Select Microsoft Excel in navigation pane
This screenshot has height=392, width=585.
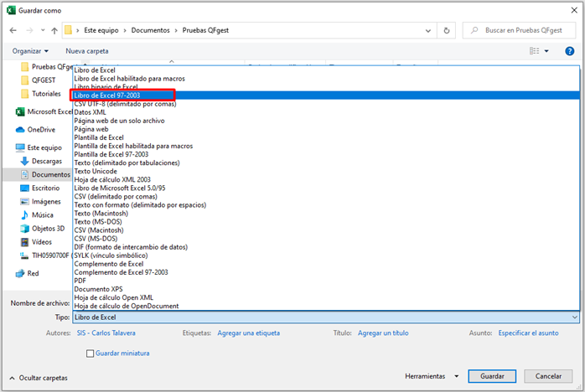tap(44, 111)
